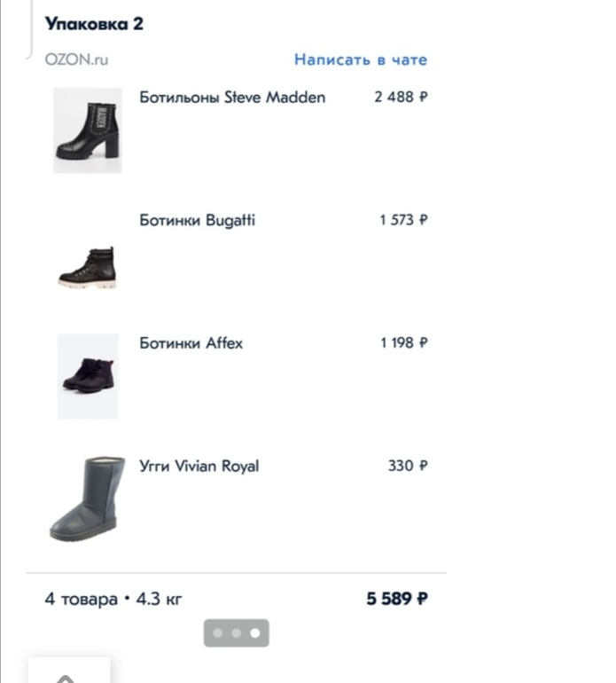616x683 pixels.
Task: Open the "Угги Vivian Royal" product name
Action: 199,466
